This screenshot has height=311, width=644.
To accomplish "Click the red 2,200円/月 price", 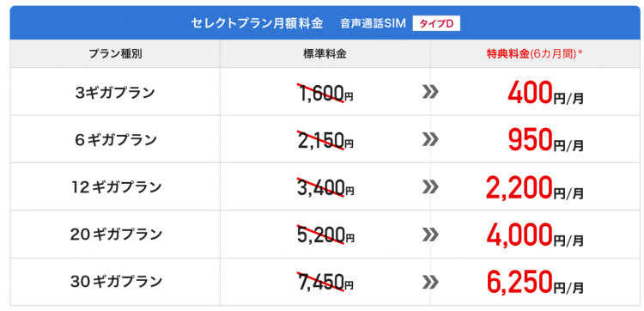I will point(534,188).
